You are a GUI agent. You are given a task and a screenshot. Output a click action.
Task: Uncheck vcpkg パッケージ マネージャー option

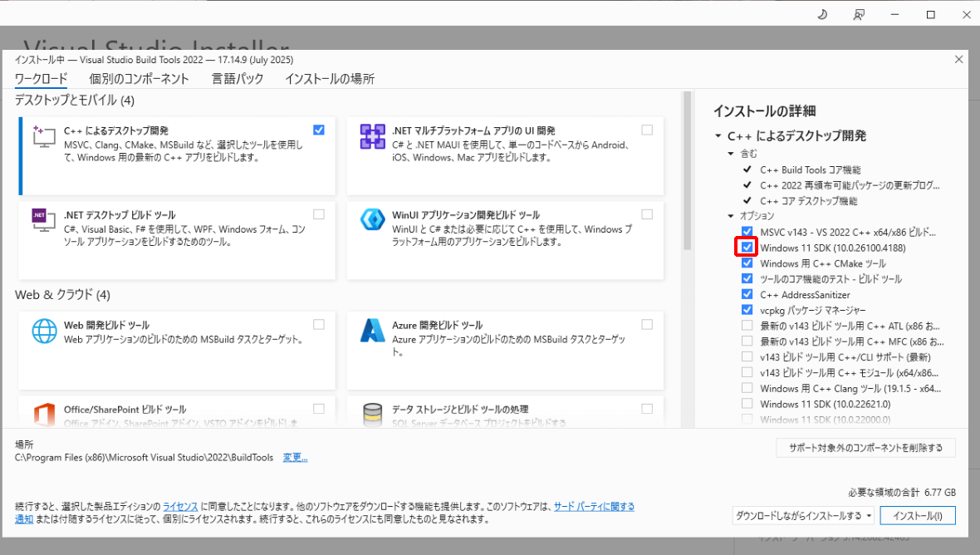(x=747, y=310)
